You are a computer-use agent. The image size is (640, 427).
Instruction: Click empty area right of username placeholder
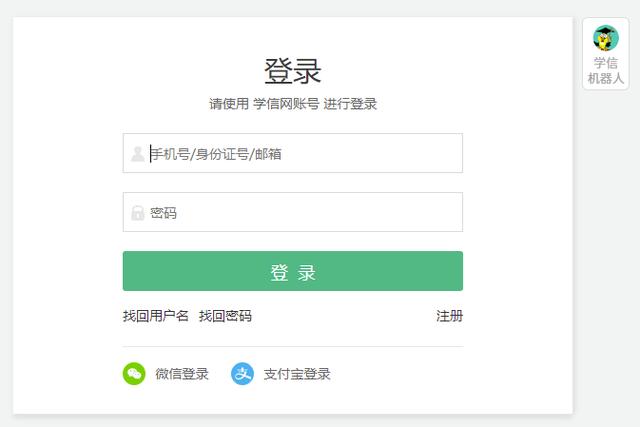coord(371,153)
